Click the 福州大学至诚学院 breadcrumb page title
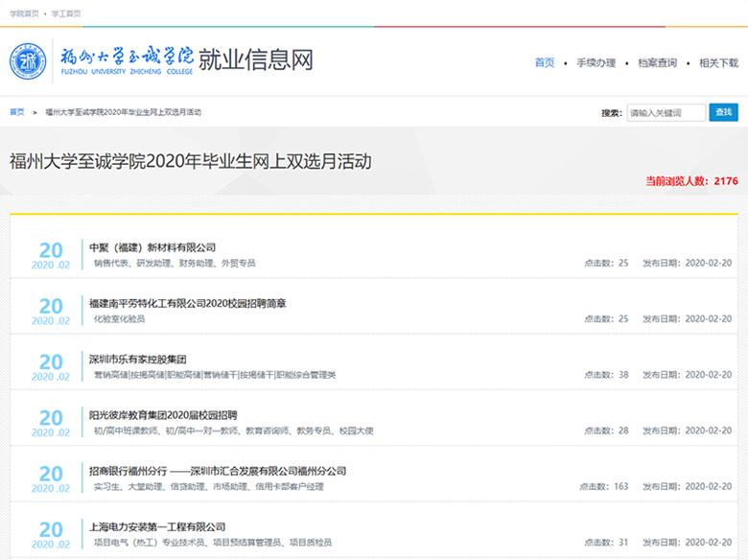This screenshot has width=748, height=560. click(x=124, y=112)
